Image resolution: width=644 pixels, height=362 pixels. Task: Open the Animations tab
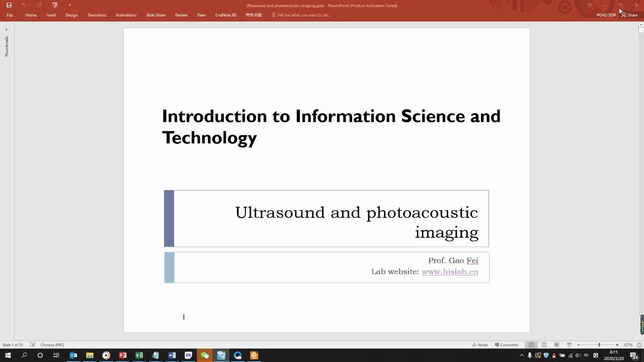click(x=126, y=15)
